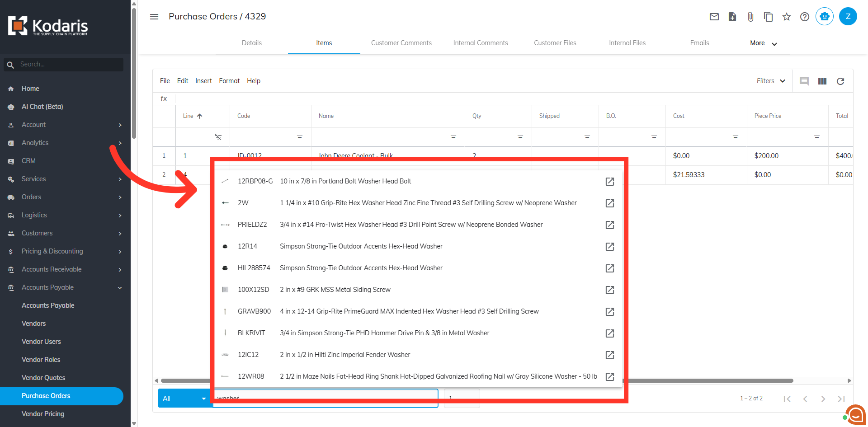Switch to Customer Files tab
Screen dimensions: 868x427
555,43
